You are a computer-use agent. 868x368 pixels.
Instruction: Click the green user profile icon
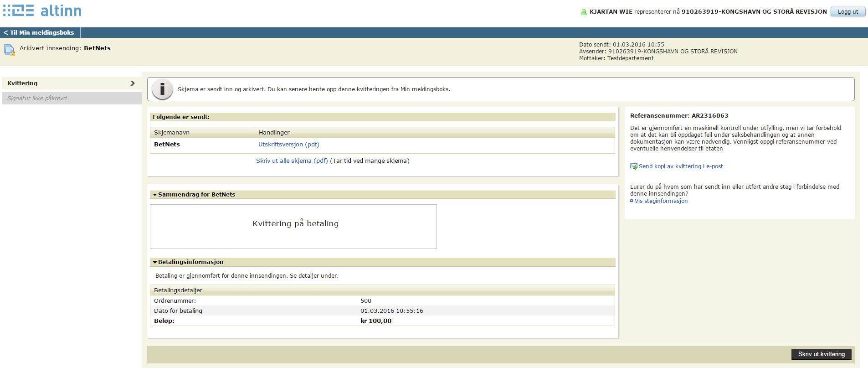[x=584, y=12]
